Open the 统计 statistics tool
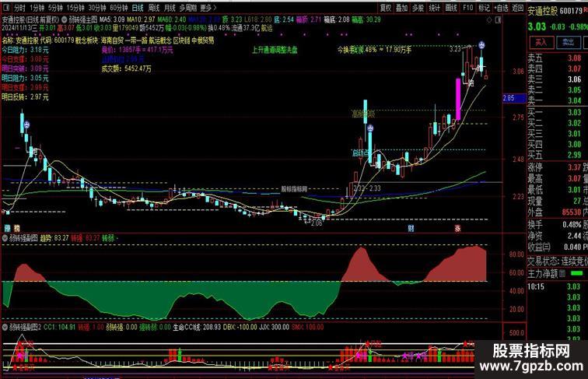This screenshot has width=588, height=379. (434, 8)
